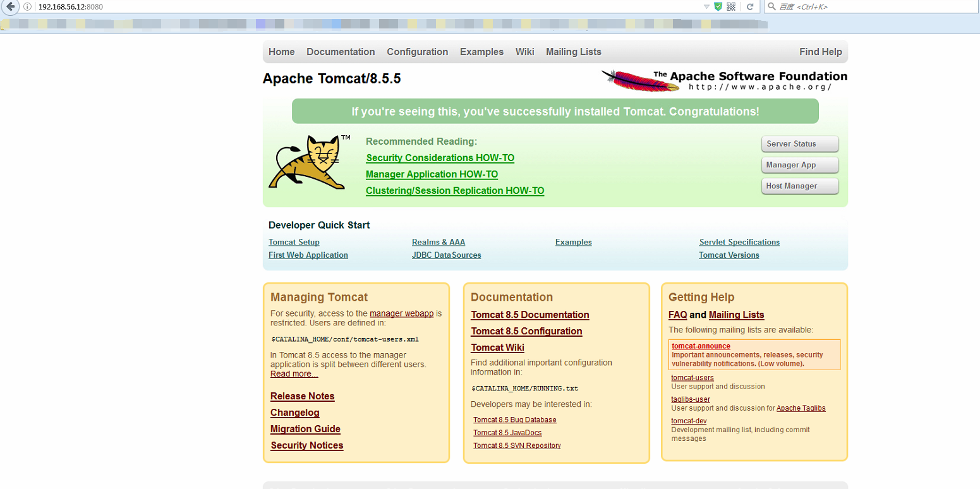Click the manager webapp link
Viewport: 980px width, 489px height.
pyautogui.click(x=402, y=313)
